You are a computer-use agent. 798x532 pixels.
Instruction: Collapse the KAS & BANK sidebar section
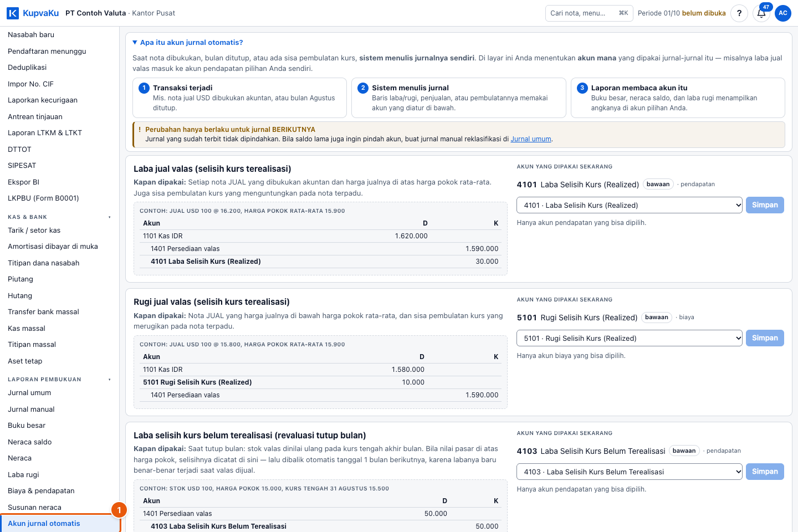tap(59, 217)
